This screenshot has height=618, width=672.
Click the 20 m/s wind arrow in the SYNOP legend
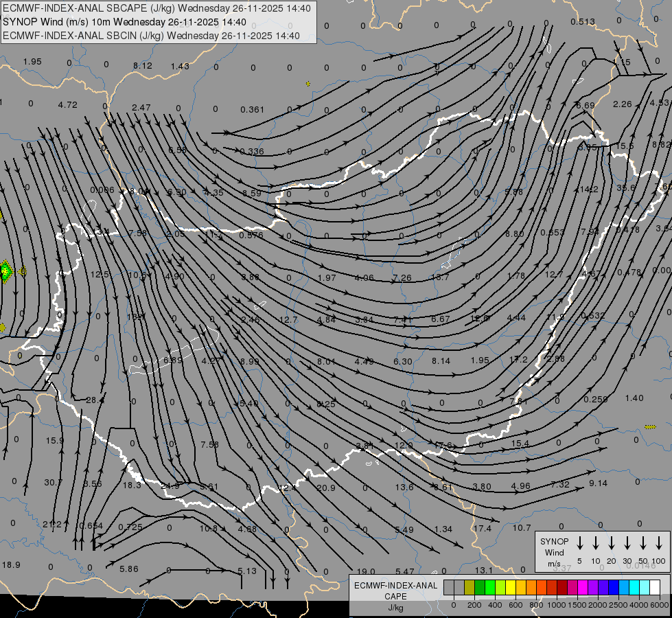coord(611,543)
